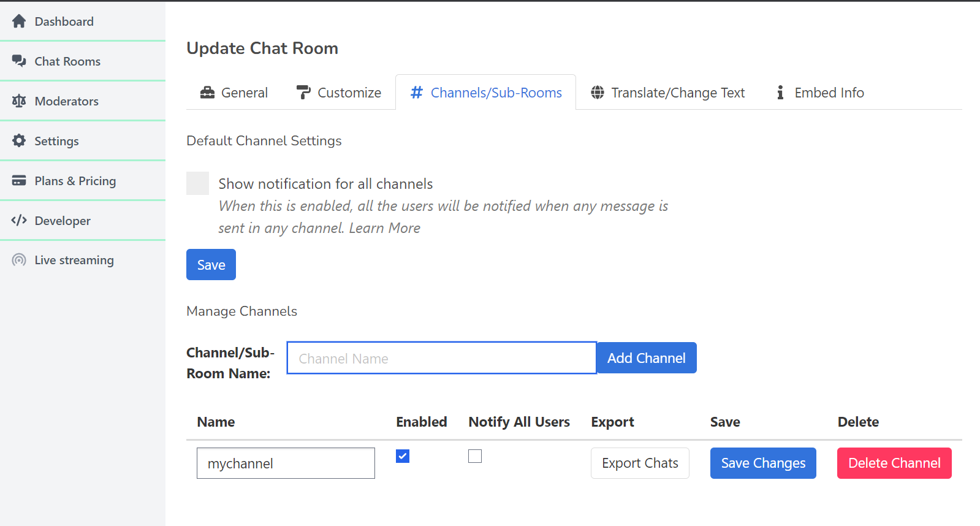Open the Translate/Change Text tab
Image resolution: width=980 pixels, height=526 pixels.
click(x=668, y=93)
